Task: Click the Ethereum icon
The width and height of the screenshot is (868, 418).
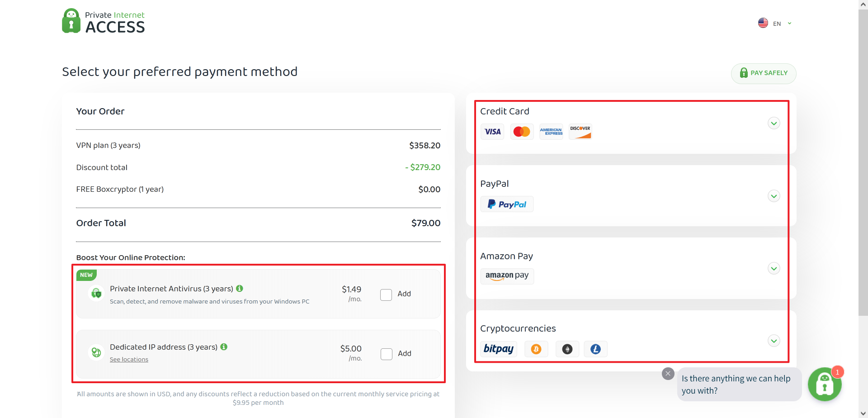Action: coord(567,349)
